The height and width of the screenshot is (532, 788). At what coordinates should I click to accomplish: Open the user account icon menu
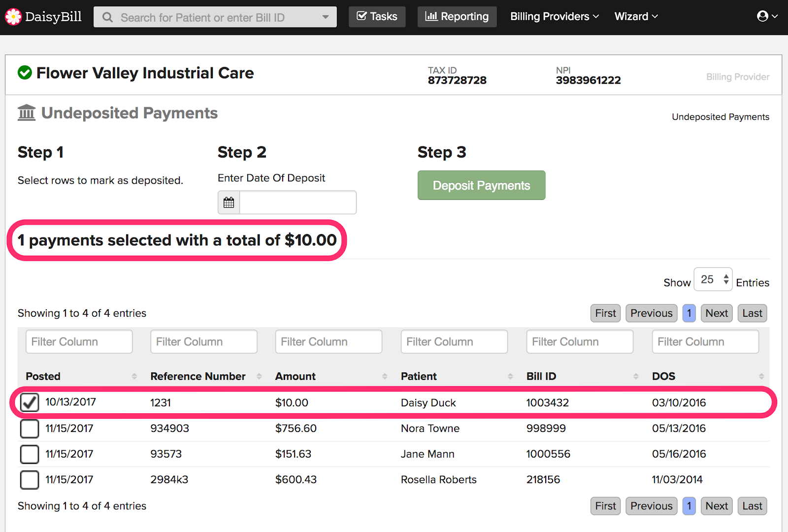(x=767, y=16)
